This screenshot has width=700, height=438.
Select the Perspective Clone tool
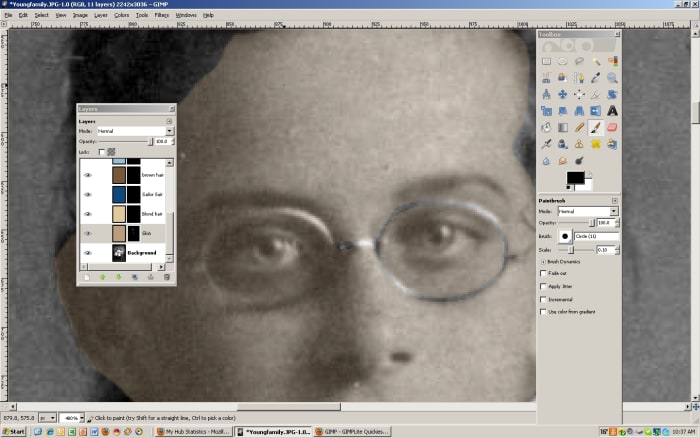click(x=612, y=144)
